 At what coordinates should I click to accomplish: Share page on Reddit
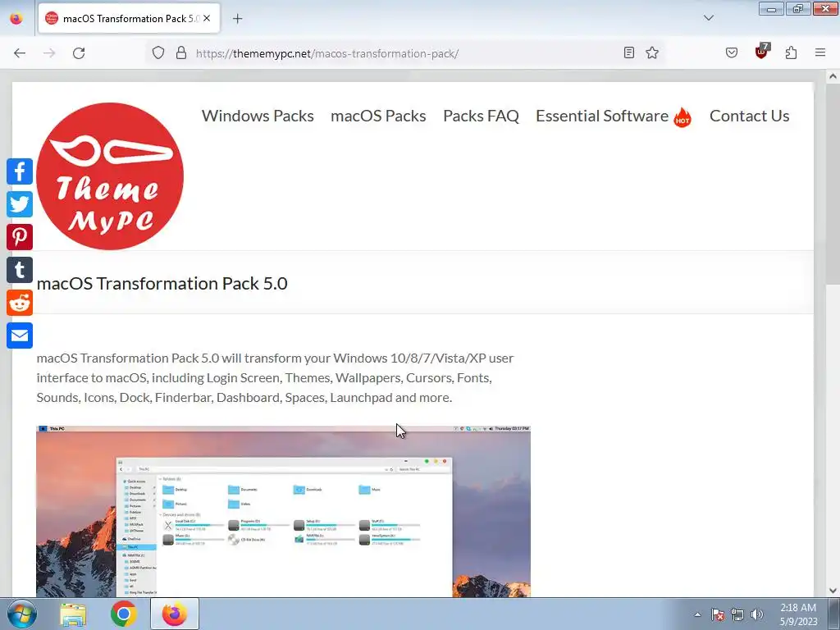coord(20,303)
